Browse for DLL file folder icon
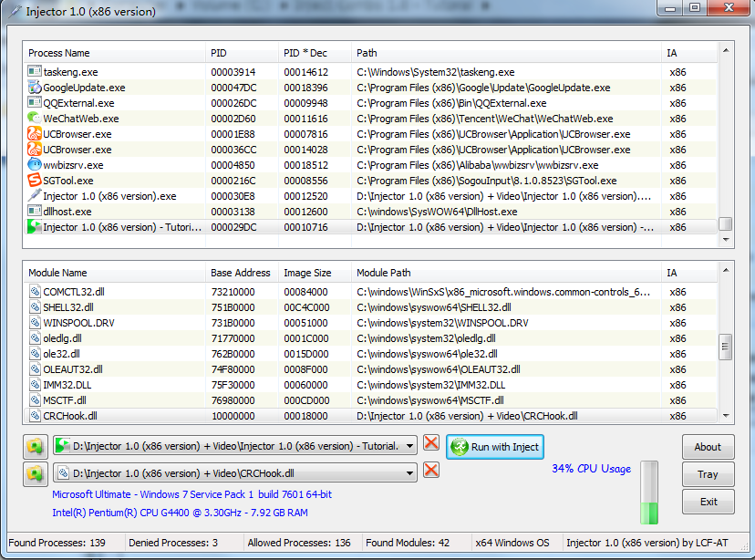 pyautogui.click(x=36, y=473)
